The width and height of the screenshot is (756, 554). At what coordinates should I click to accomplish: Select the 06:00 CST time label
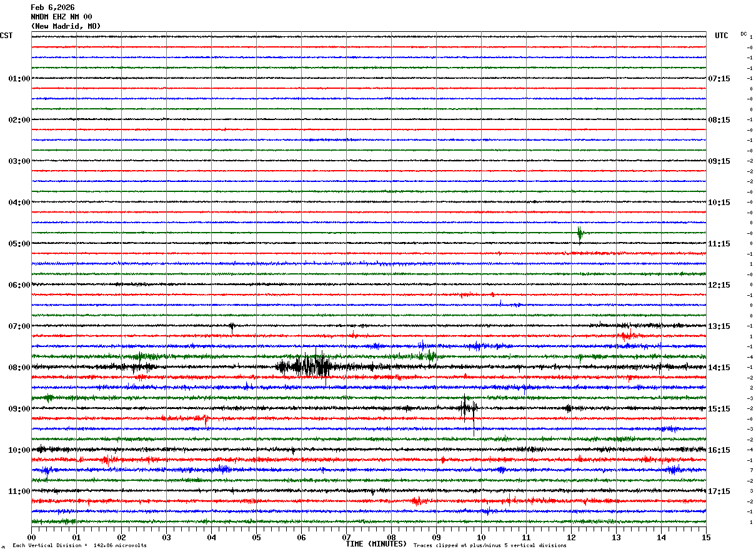[x=19, y=285]
